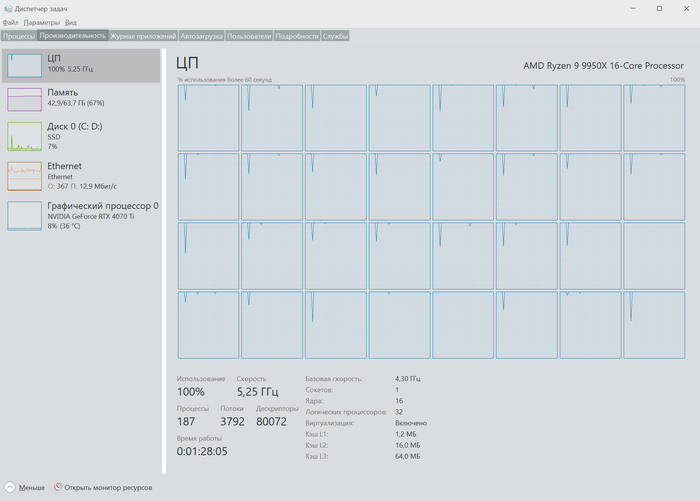This screenshot has height=501, width=700.
Task: Select the Графический процессор 0 mini graph
Action: [25, 215]
